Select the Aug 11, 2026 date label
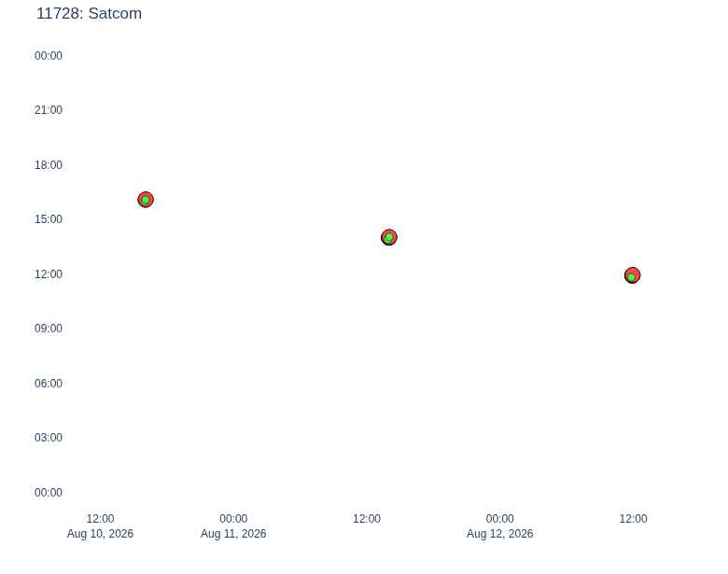 [x=233, y=534]
